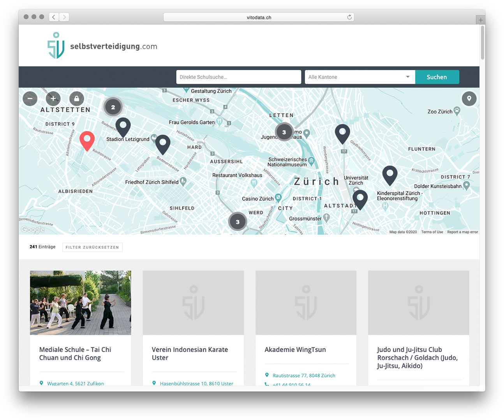
Task: Open the cluster marked 3 near Jugendkulturhaus
Action: 284,132
